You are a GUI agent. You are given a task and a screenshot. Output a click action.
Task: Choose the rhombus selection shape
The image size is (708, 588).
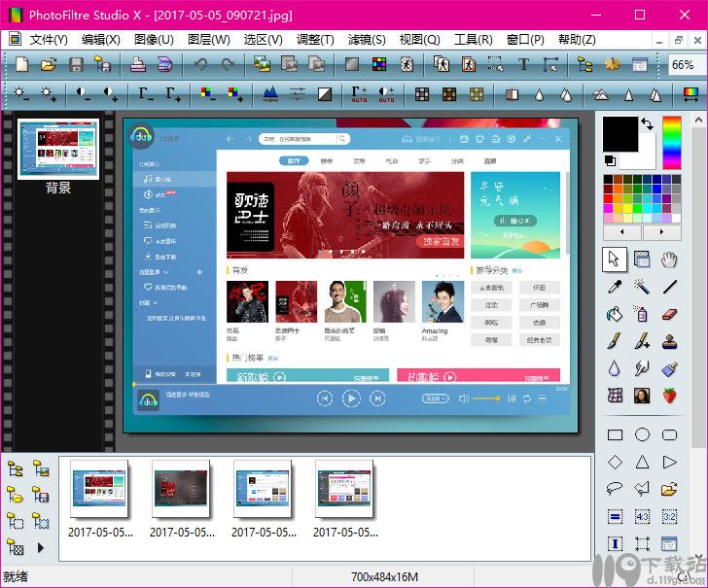615,462
